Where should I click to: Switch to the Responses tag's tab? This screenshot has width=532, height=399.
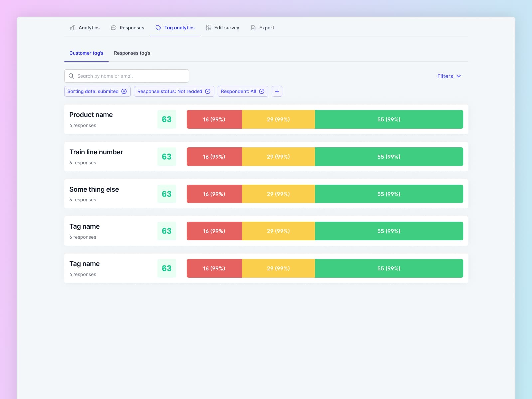[x=132, y=53]
